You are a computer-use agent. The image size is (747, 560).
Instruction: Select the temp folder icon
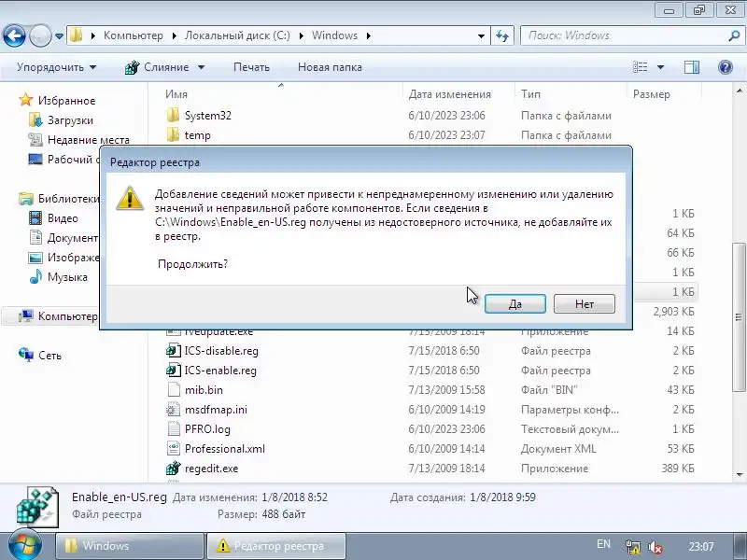point(174,134)
